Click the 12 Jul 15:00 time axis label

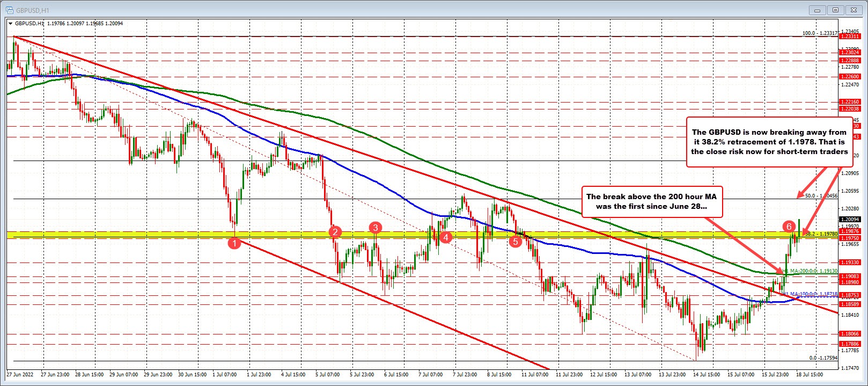point(604,375)
